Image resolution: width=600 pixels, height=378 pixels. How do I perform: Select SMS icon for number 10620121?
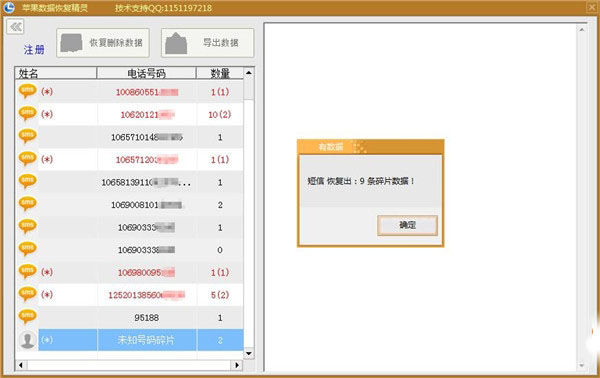[28, 114]
